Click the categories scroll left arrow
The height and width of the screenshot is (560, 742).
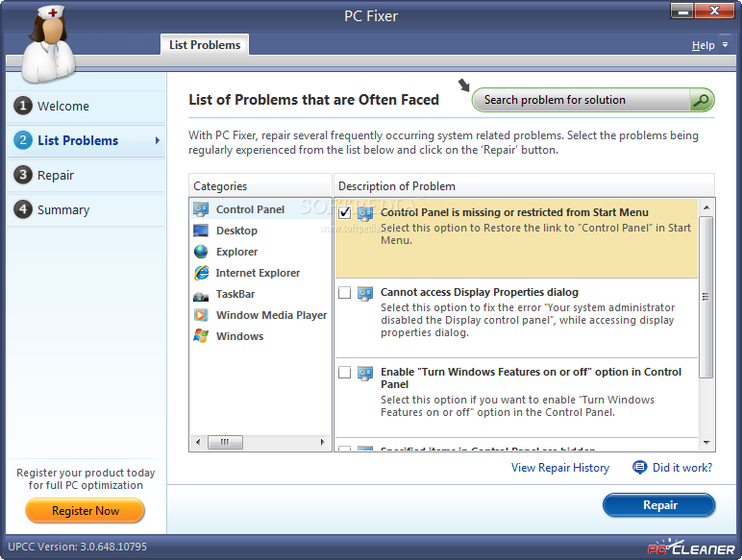(198, 442)
